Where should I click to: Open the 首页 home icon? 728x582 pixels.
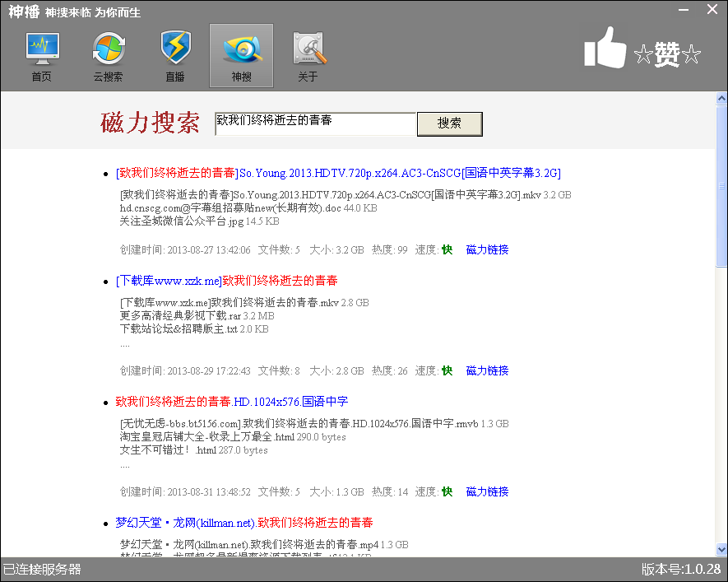tap(41, 56)
